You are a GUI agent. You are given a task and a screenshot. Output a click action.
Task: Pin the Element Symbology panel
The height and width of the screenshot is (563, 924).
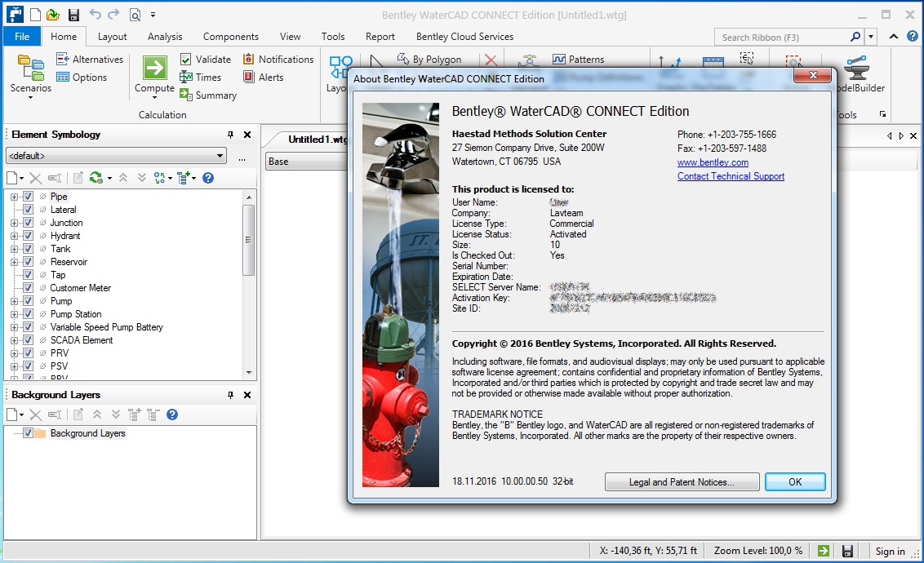[x=230, y=135]
